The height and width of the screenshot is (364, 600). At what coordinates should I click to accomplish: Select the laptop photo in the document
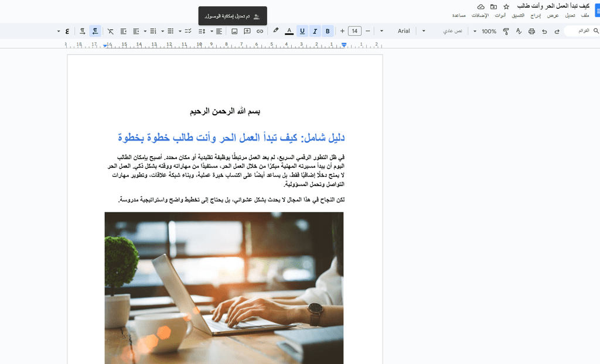tap(224, 287)
